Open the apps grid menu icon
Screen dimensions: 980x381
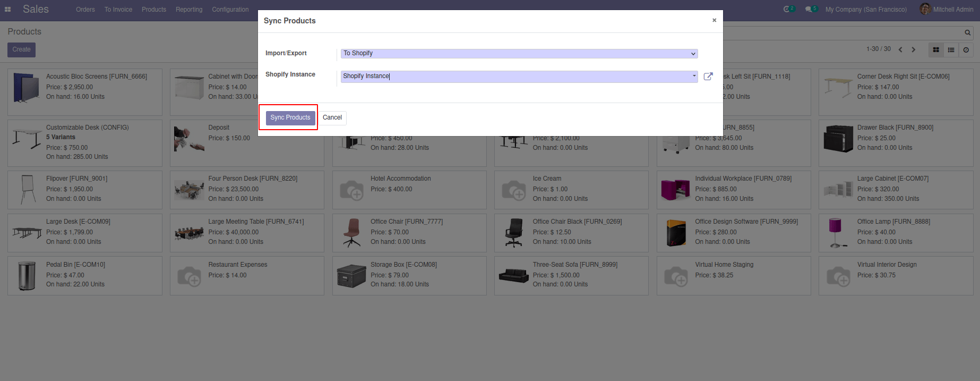tap(7, 9)
